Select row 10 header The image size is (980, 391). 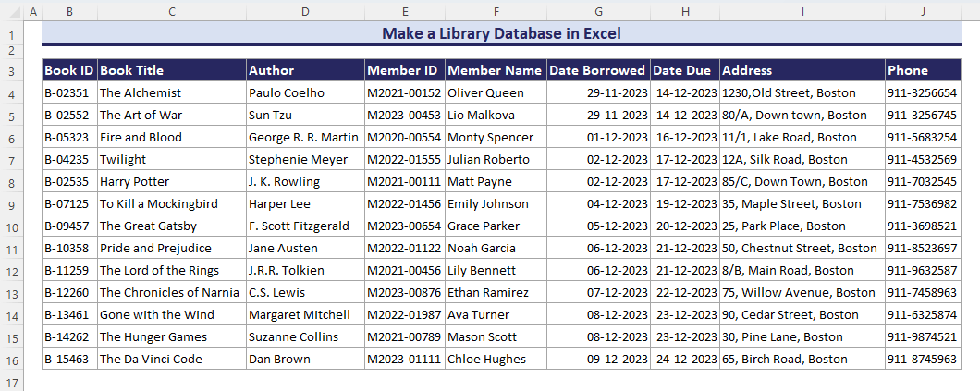11,226
